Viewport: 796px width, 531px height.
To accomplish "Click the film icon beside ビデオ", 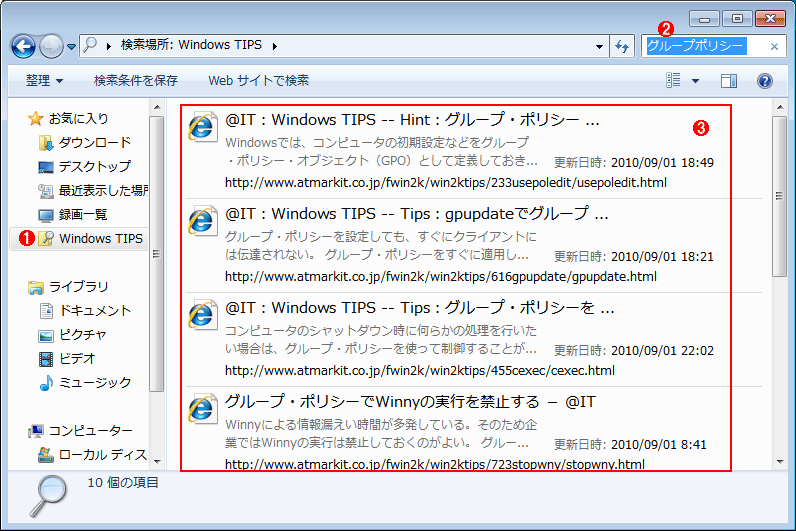I will point(46,359).
